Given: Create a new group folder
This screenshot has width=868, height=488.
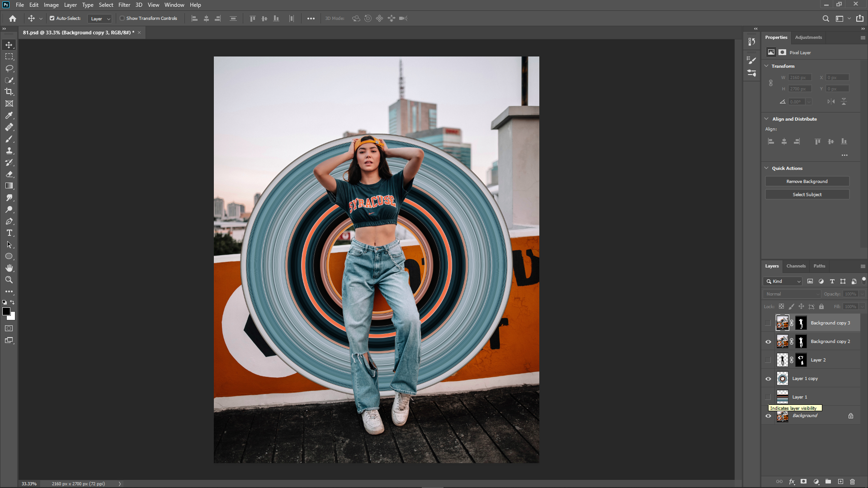Looking at the screenshot, I should point(828,482).
